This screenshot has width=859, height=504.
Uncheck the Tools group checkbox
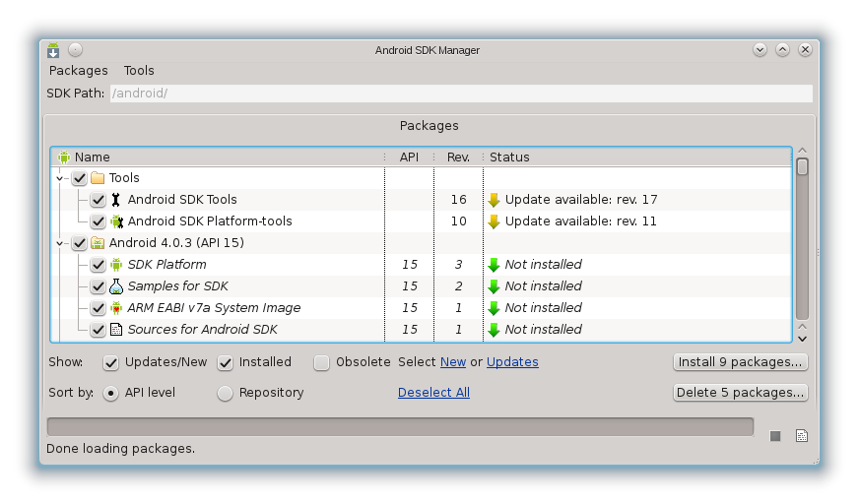80,178
